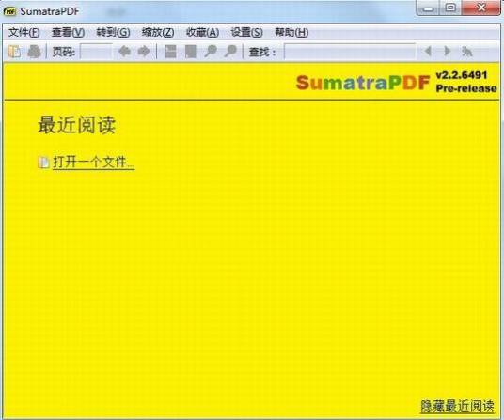
Task: Select the single page layout icon
Action: coord(191,52)
